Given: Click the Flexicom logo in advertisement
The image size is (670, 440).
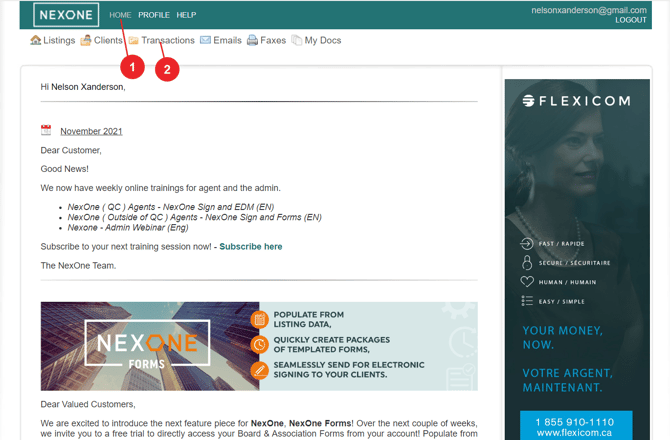Looking at the screenshot, I should [577, 101].
